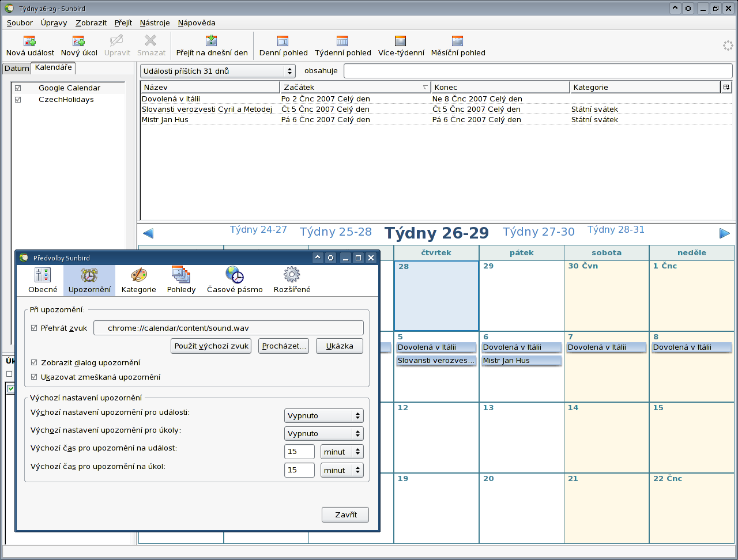Screen dimensions: 738x560
Task: Switch to Denní pohled day view
Action: pyautogui.click(x=283, y=41)
